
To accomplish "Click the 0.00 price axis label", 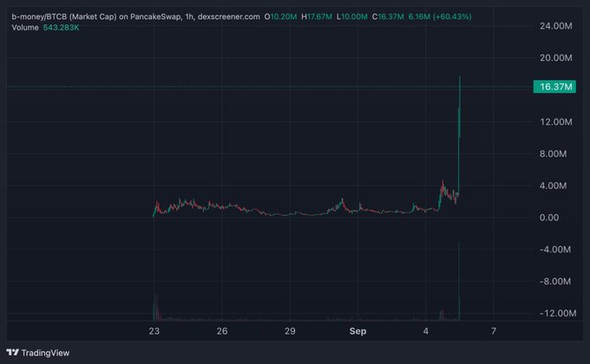I will click(x=549, y=218).
